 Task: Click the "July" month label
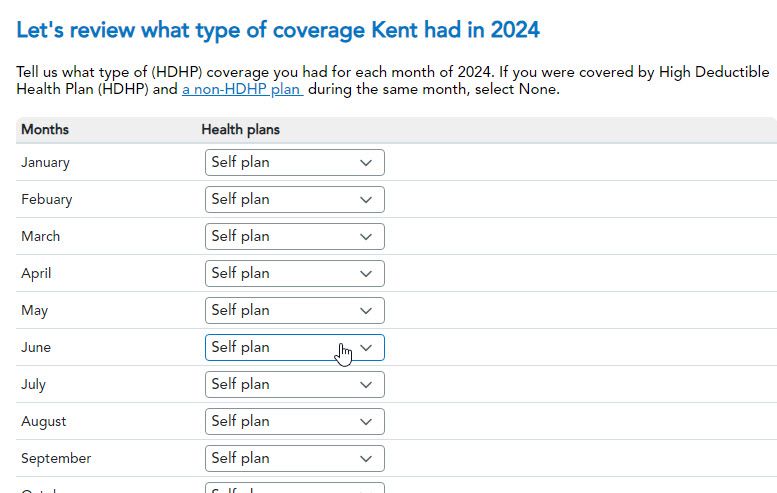(34, 384)
